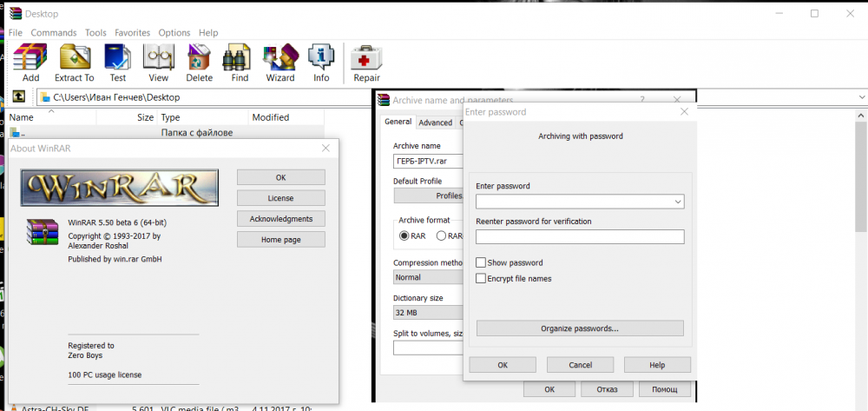Click OK in About WinRAR dialog

point(280,177)
